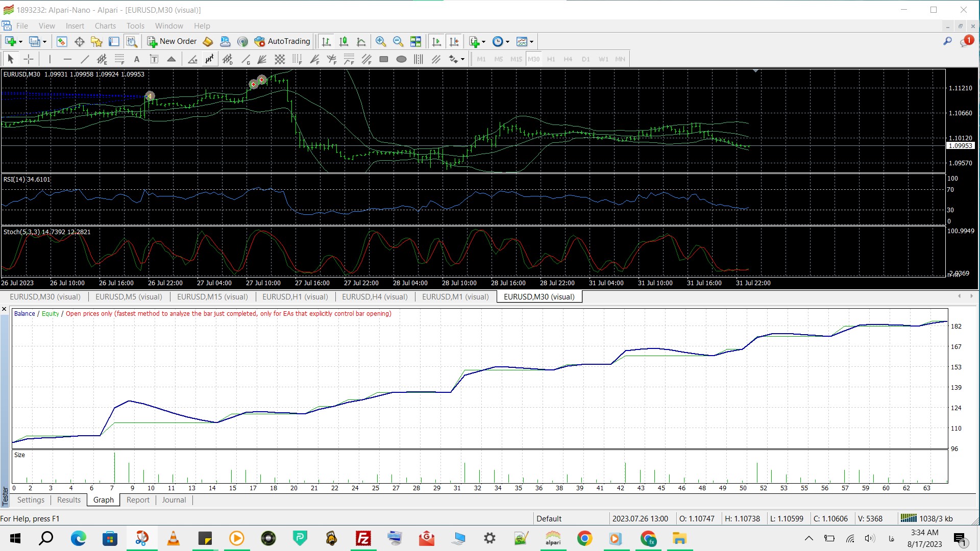Toggle chart auto scroll
Viewport: 980px width, 551px height.
436,41
